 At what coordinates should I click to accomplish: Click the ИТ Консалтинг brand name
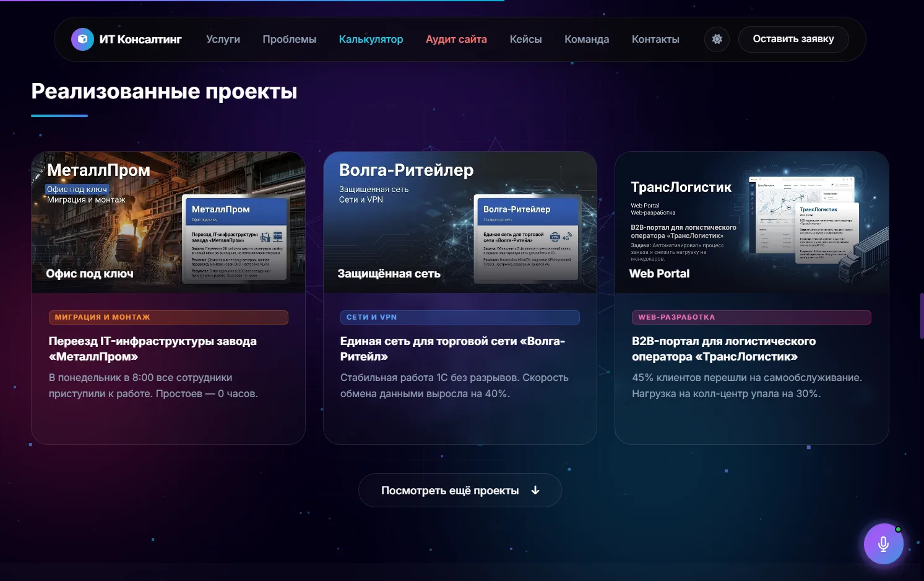coord(140,39)
